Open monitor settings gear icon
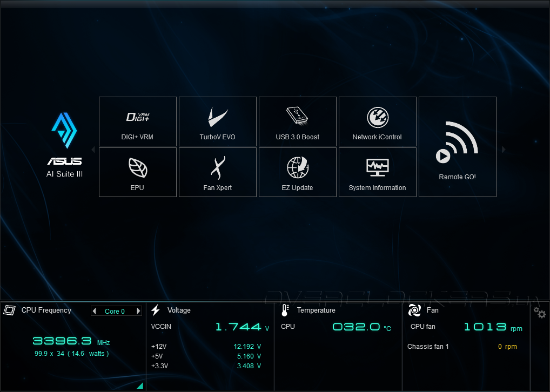The image size is (550, 392). [x=540, y=312]
